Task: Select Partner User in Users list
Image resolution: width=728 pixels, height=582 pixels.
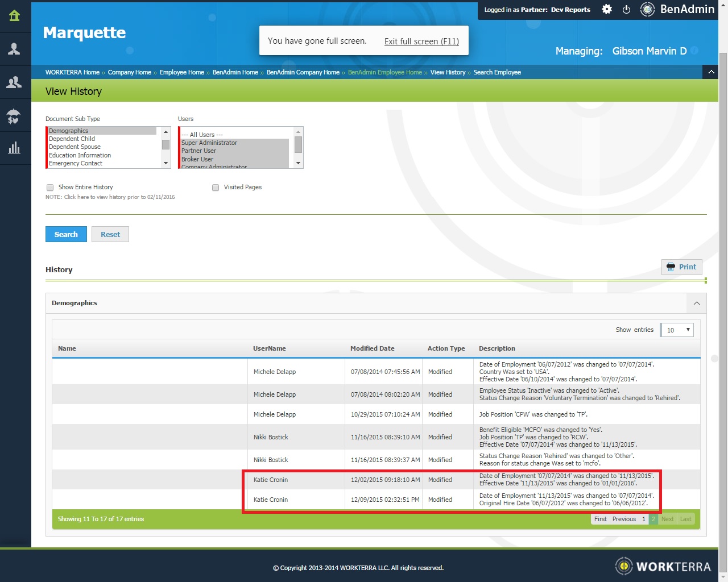Action: coord(235,151)
